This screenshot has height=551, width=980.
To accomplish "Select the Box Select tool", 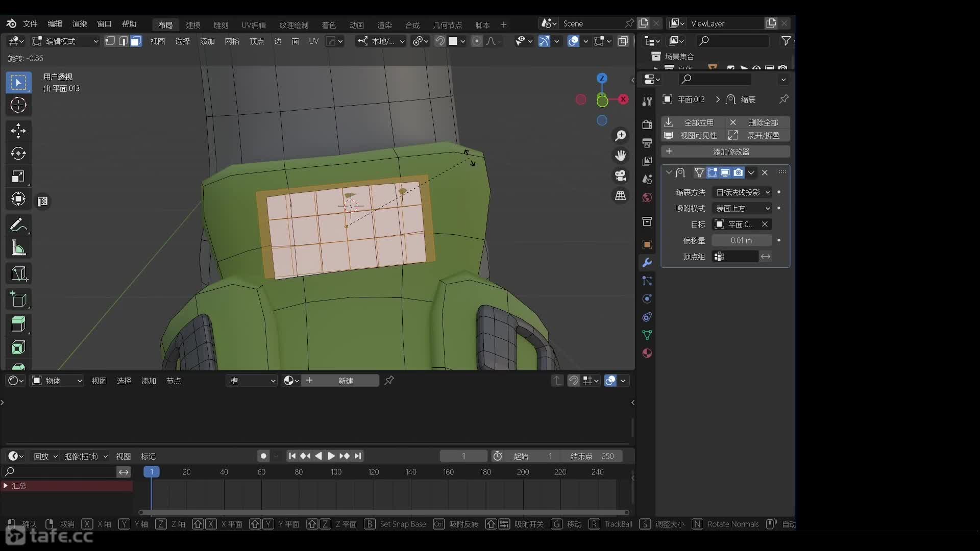I will 18,82.
